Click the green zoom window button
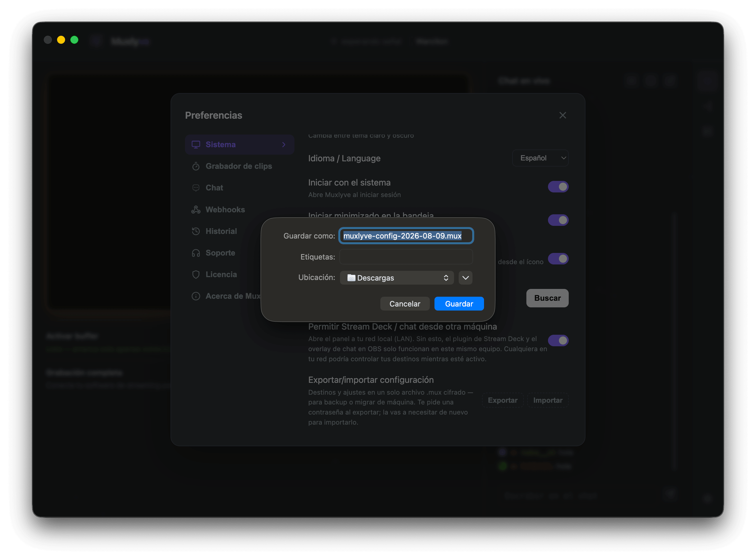 [74, 40]
